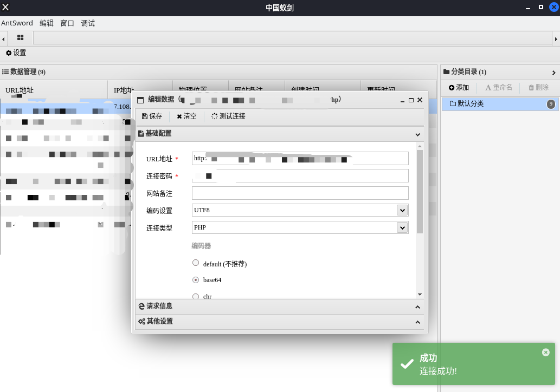
Task: Click the 数据管理 (9) panel title
Action: (x=24, y=71)
